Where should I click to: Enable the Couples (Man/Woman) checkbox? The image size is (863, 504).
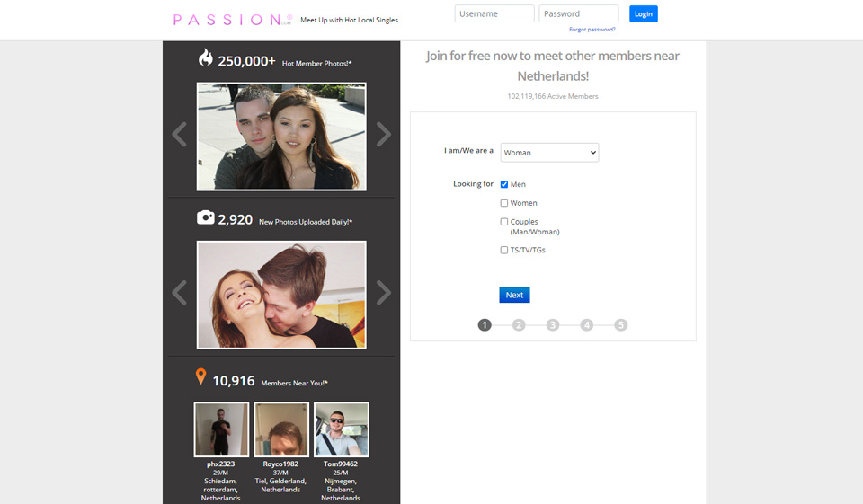(x=504, y=222)
